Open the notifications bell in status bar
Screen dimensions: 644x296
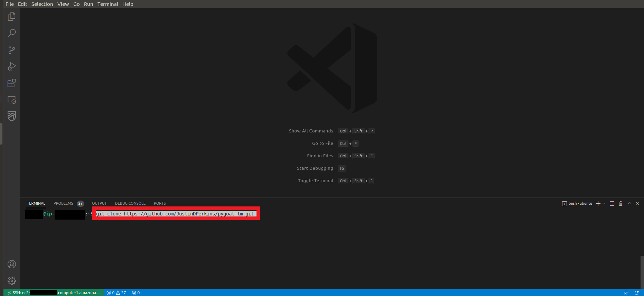(637, 293)
